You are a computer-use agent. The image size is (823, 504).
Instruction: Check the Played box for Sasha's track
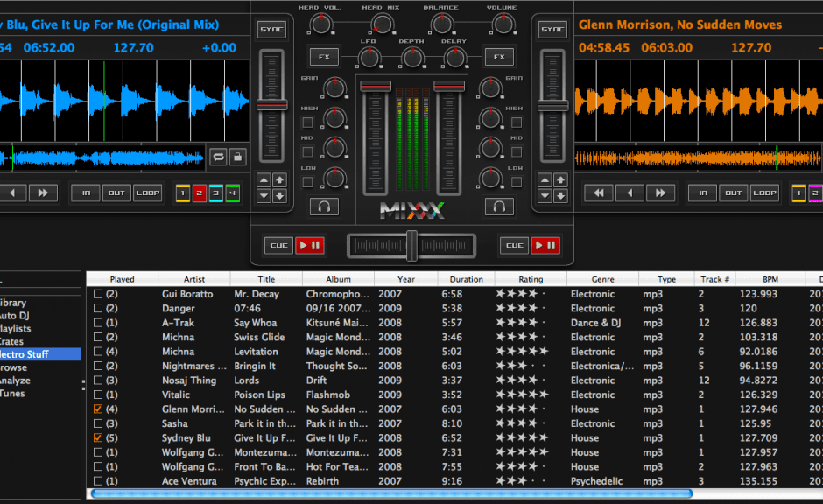point(99,423)
